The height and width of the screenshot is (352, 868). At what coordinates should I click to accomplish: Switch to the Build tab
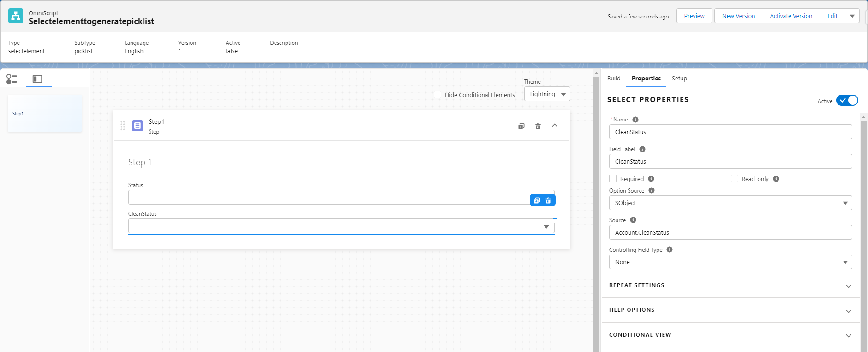pyautogui.click(x=613, y=79)
